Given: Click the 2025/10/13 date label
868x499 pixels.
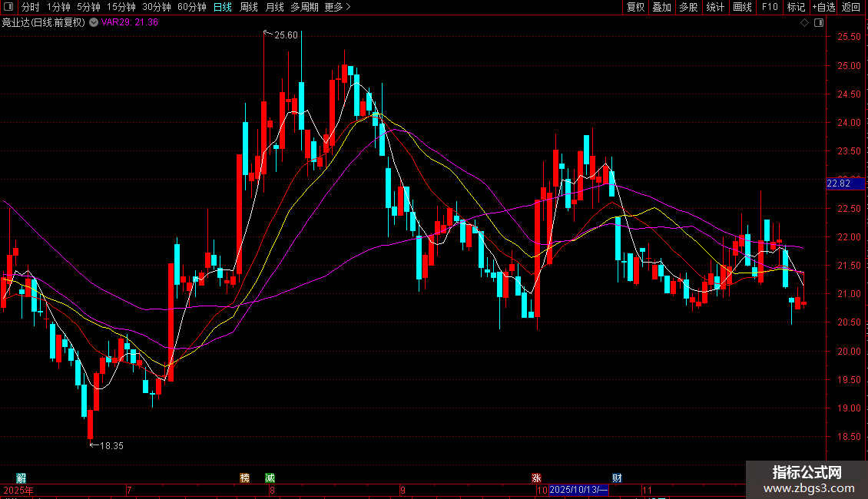Looking at the screenshot, I should (578, 490).
